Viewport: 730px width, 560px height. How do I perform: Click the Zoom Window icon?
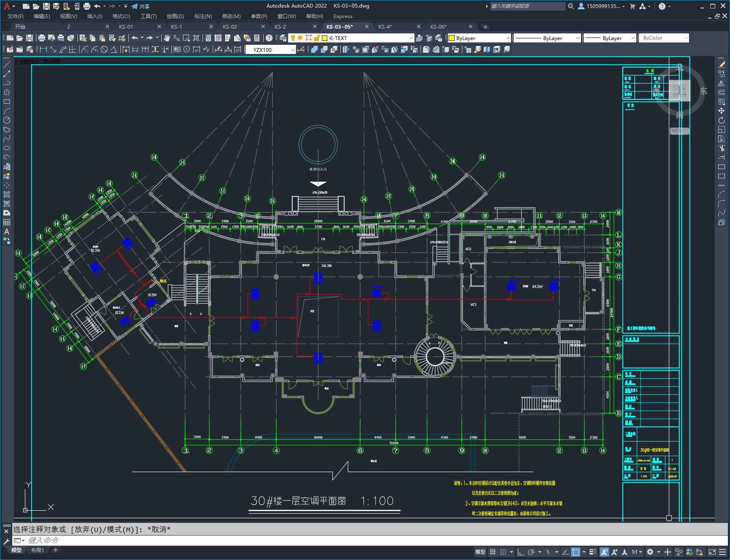tap(186, 38)
